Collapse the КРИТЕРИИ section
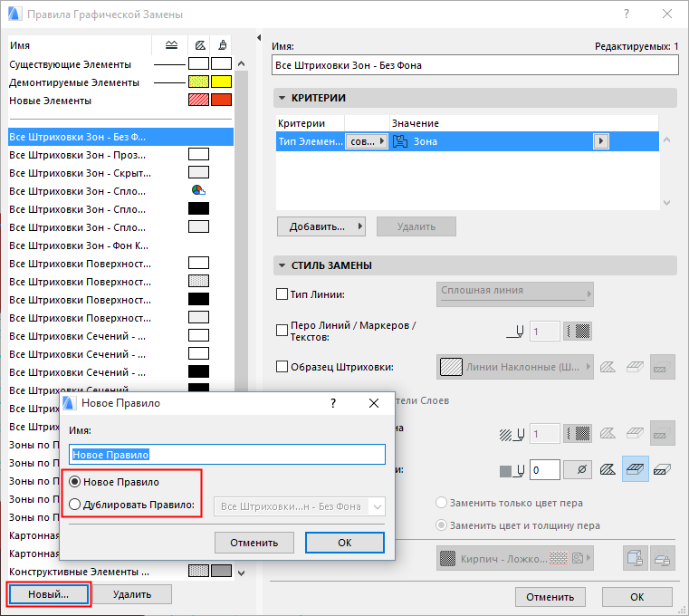 click(x=282, y=98)
